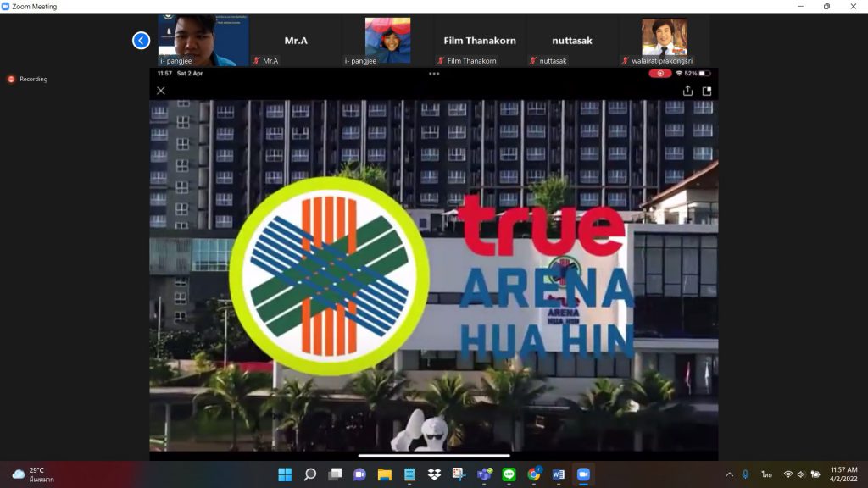
Task: Click the microphone icon in system tray
Action: click(x=746, y=474)
